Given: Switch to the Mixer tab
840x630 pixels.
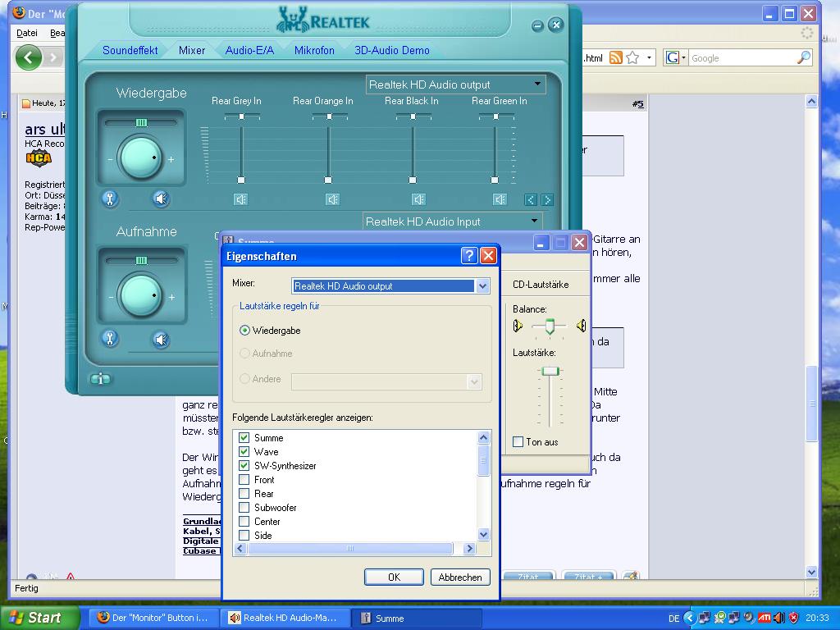Looking at the screenshot, I should (x=192, y=50).
